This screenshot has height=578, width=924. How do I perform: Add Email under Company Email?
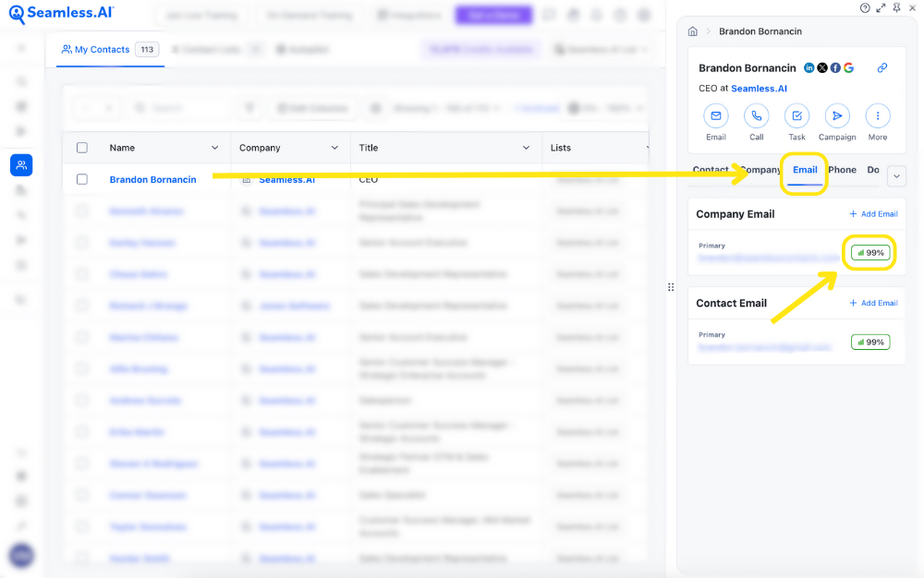[x=873, y=213]
